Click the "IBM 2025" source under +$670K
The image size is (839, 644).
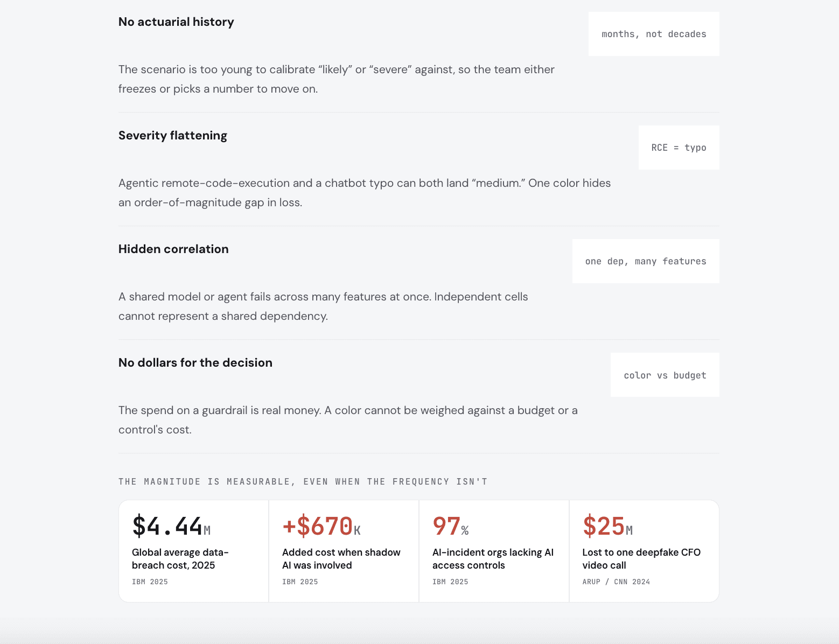300,582
